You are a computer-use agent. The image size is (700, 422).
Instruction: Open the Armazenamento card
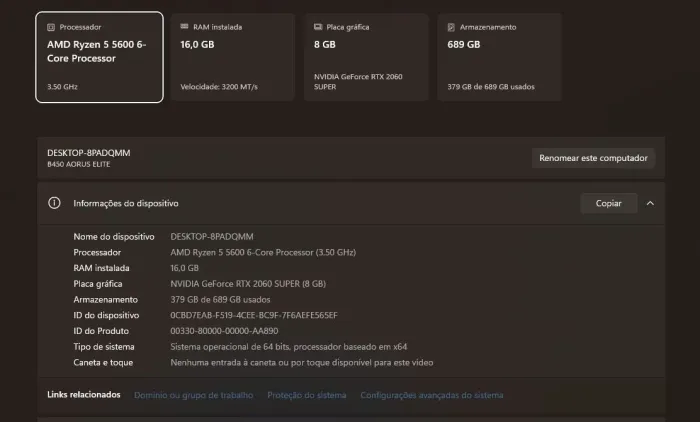499,57
